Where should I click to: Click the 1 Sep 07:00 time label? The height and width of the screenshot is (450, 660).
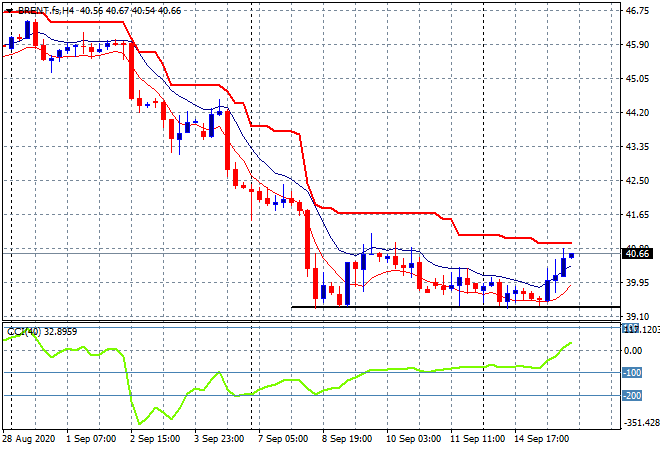(x=91, y=439)
